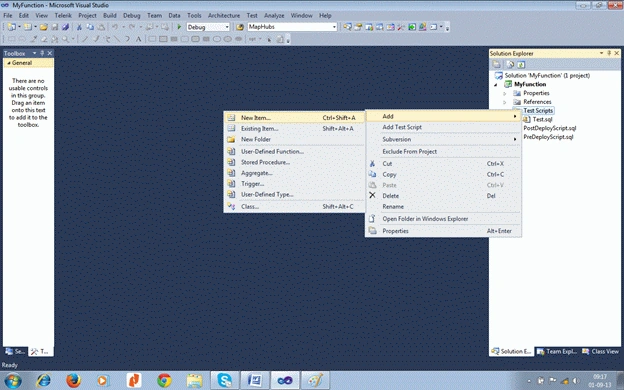This screenshot has width=624, height=390.
Task: Open Skype from the taskbar
Action: pos(224,380)
